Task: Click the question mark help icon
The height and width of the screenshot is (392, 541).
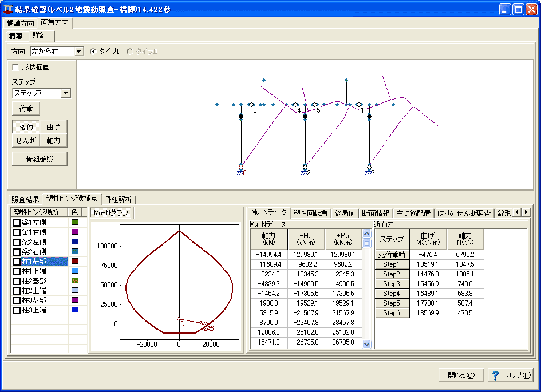Action: 495,375
